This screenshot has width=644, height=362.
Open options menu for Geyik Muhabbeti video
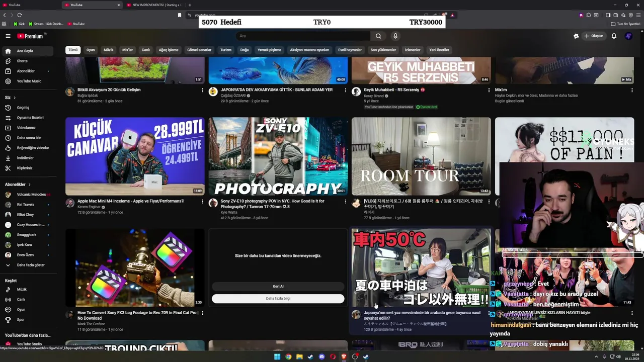[x=489, y=90]
